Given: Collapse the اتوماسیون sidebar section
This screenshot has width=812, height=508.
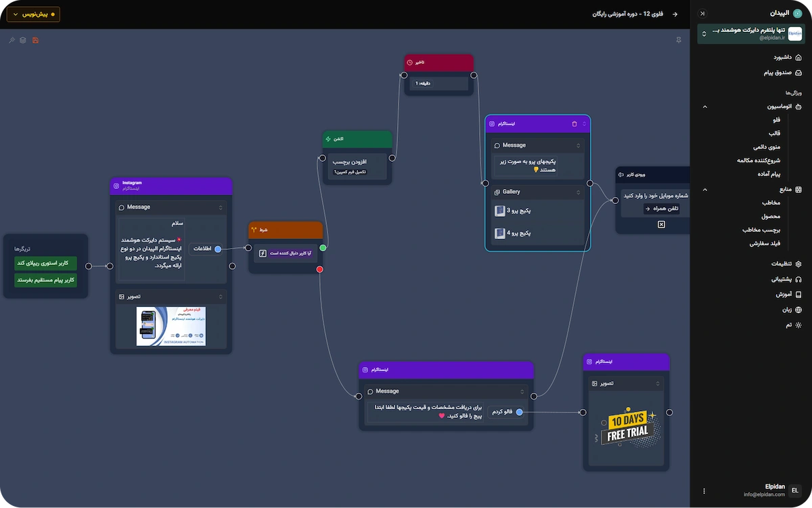Looking at the screenshot, I should [x=704, y=106].
